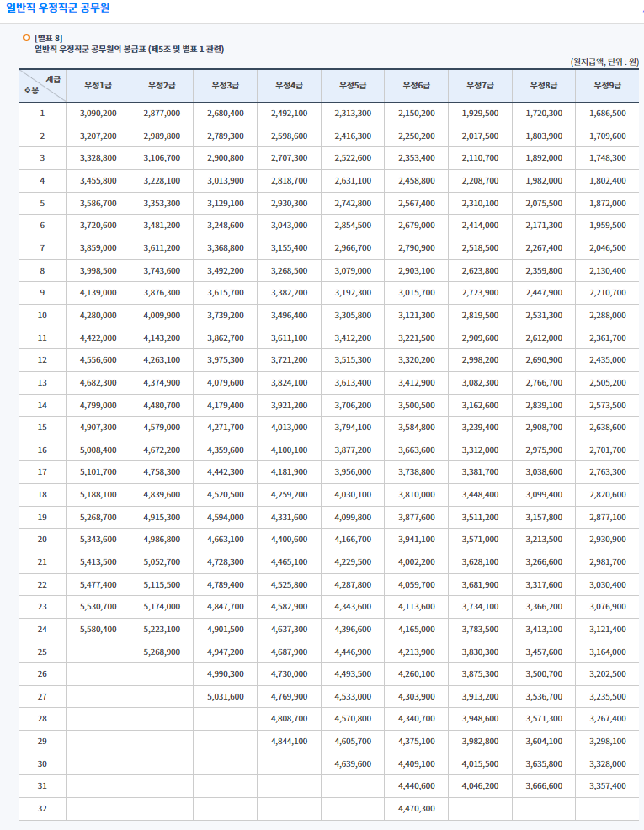This screenshot has height=830, width=644.
Task: Click cell 4,143,200 in 호봉 11 row
Action: [162, 338]
